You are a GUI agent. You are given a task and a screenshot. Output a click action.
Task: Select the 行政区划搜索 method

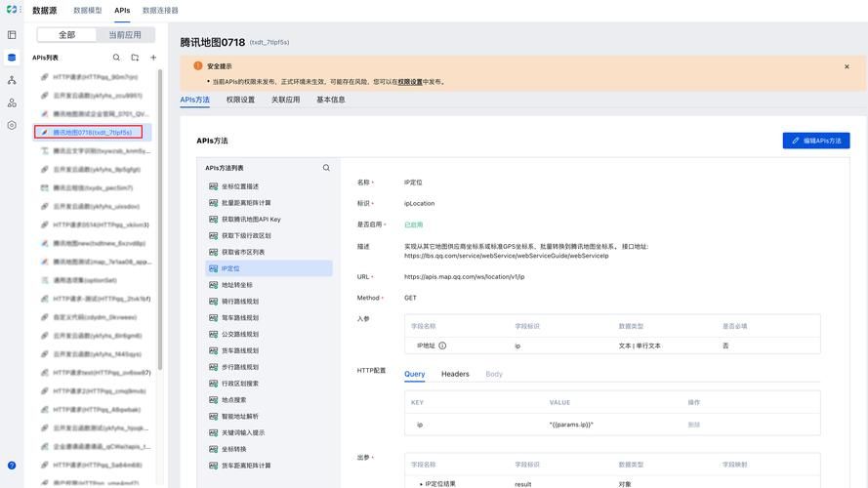[x=269, y=384]
